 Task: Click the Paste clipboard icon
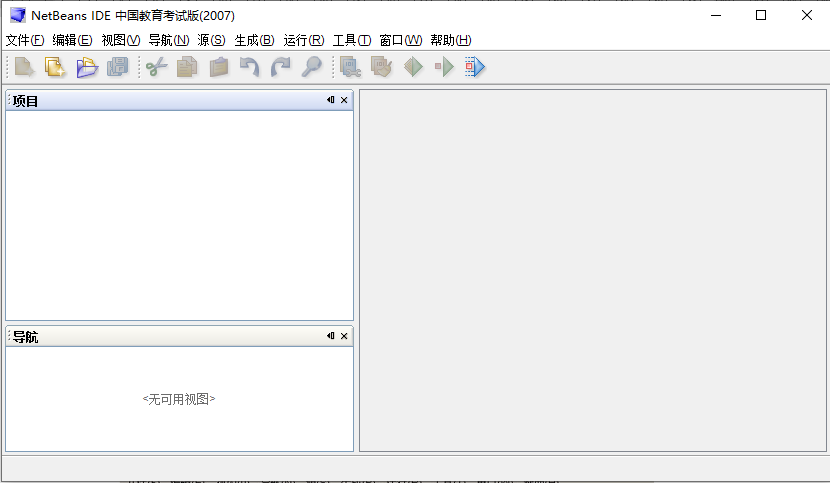(219, 67)
